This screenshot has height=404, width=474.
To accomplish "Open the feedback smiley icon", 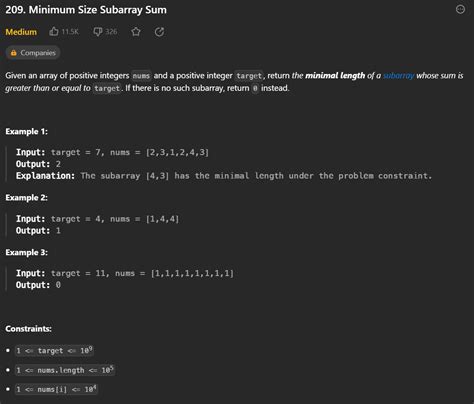I will pyautogui.click(x=460, y=9).
